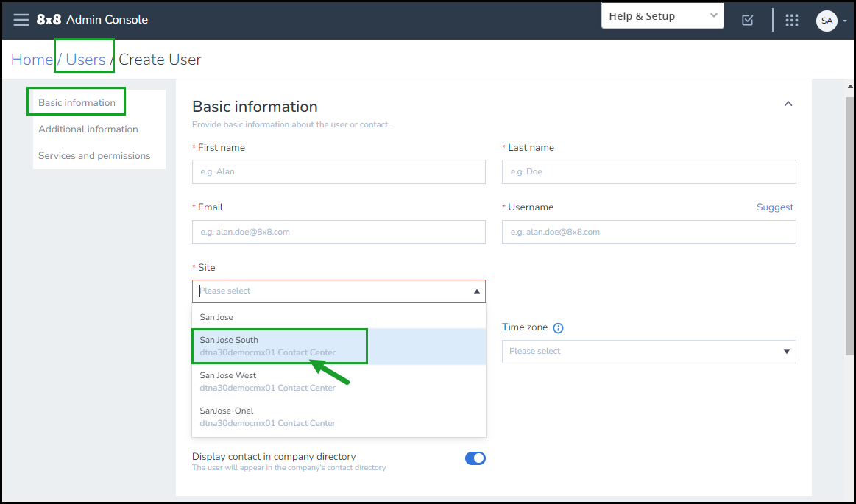Select Additional information section tab
The width and height of the screenshot is (856, 504).
point(88,129)
